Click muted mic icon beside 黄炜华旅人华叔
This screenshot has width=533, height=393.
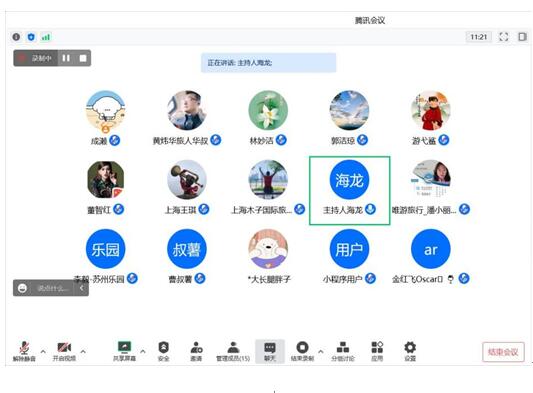(x=216, y=140)
